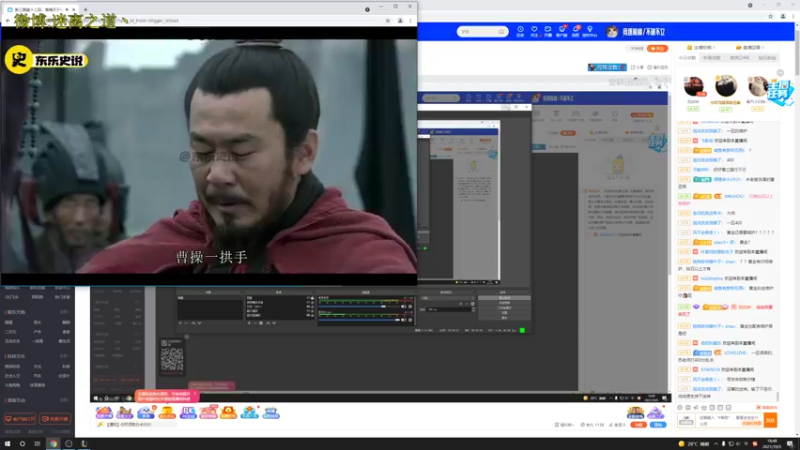Viewport: 800px width, 450px height.
Task: Click the first icon in the chat toolbar
Action: 680,408
